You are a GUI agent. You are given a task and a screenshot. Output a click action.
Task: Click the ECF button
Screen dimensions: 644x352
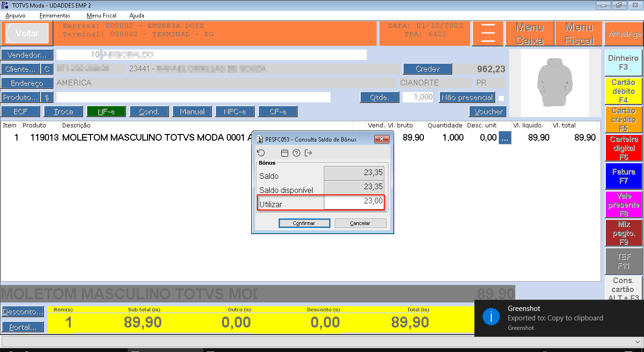(20, 111)
